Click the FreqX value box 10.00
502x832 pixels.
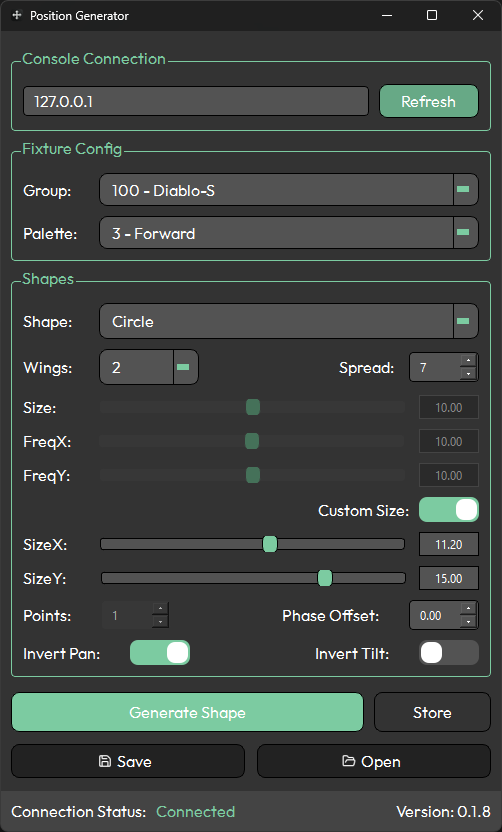click(449, 441)
